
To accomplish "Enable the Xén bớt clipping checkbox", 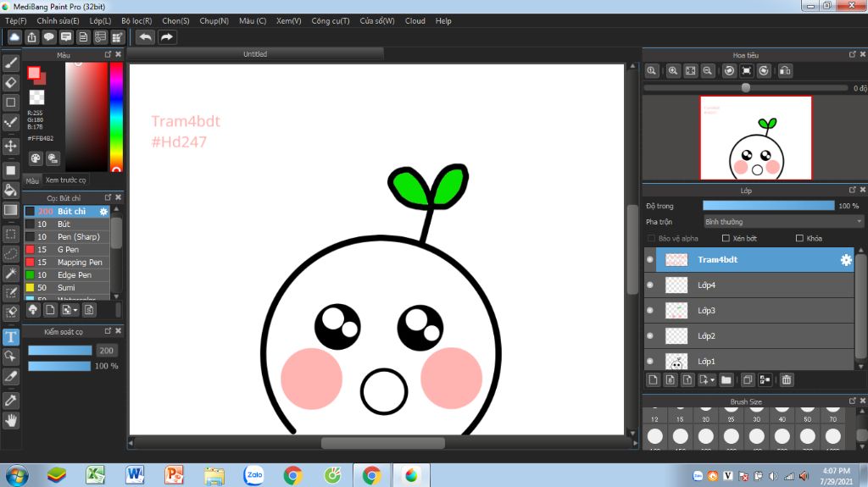I will click(x=726, y=239).
